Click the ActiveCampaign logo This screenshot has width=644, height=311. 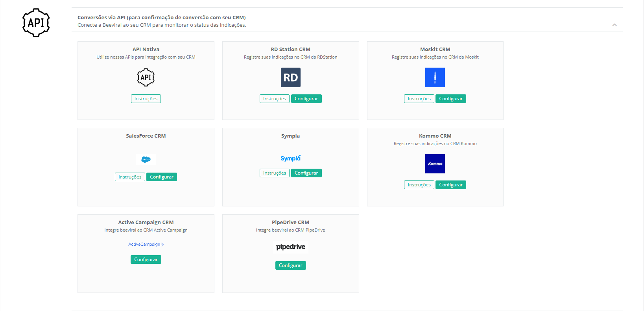146,244
